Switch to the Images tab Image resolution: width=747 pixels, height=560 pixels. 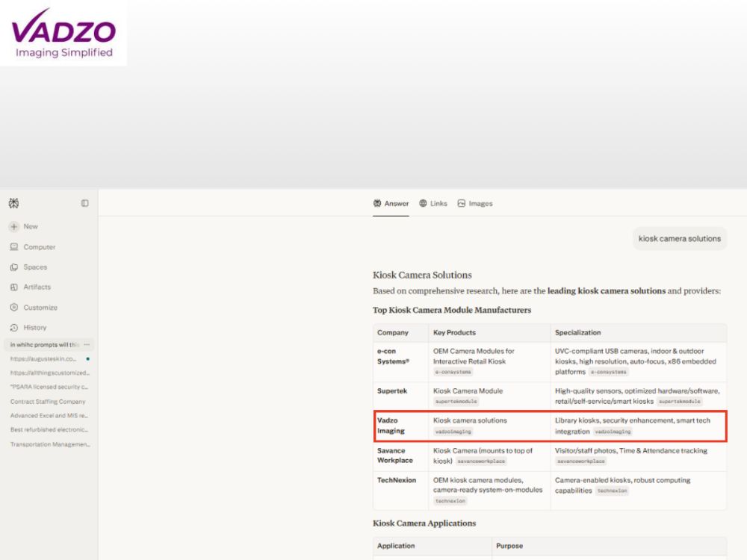coord(475,203)
